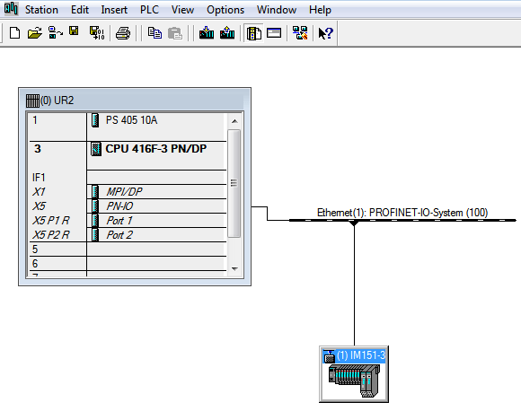Select the Port 1 row
The height and width of the screenshot is (420, 521).
128,221
